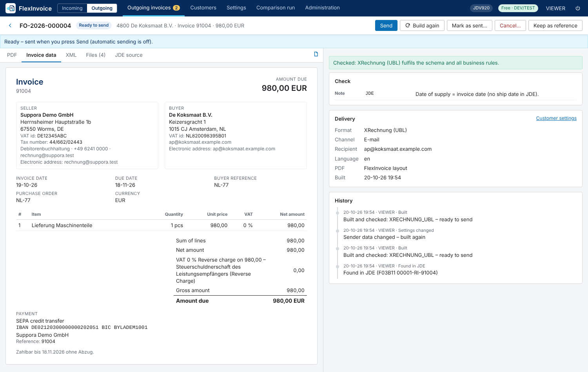Click the blue Send button

386,25
